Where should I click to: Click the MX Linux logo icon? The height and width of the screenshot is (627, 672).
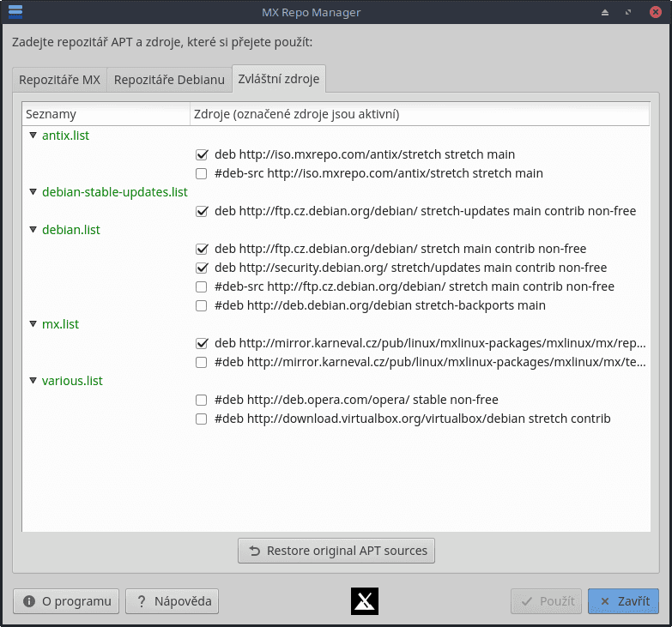(365, 601)
